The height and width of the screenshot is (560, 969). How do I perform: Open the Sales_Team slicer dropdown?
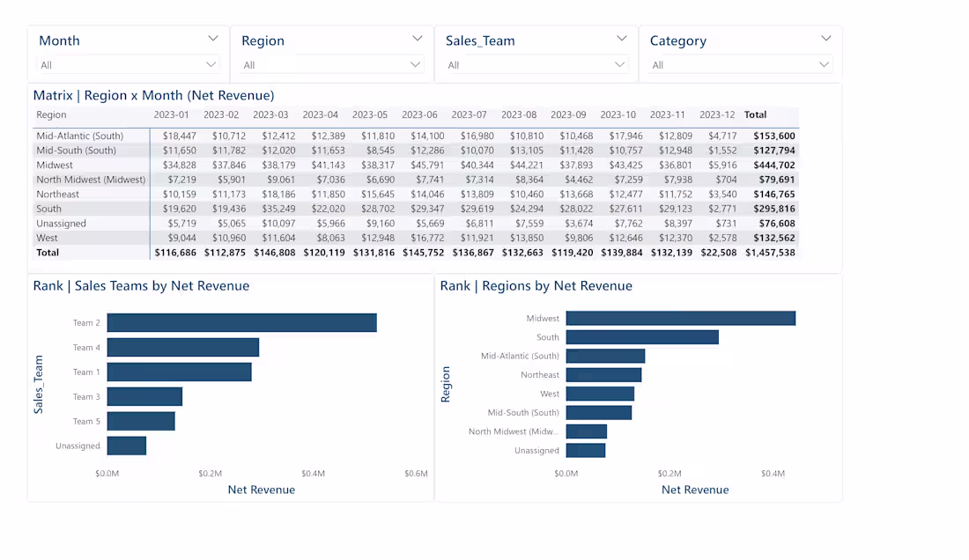point(621,64)
